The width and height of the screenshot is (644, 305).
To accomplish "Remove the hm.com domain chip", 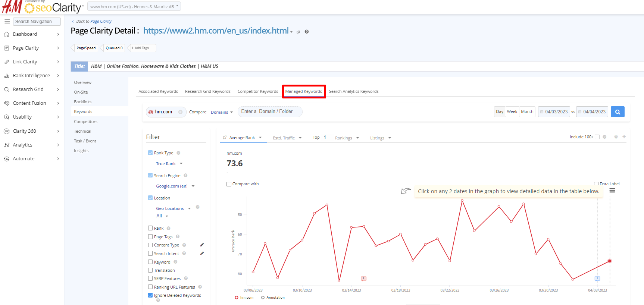I will [181, 112].
